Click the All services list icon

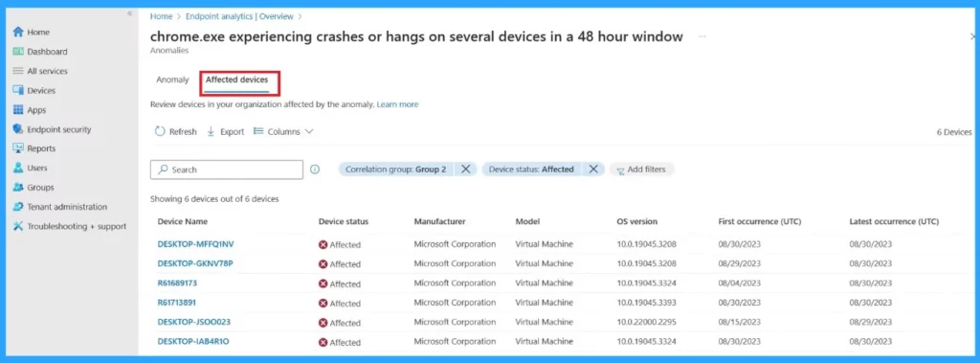(18, 71)
